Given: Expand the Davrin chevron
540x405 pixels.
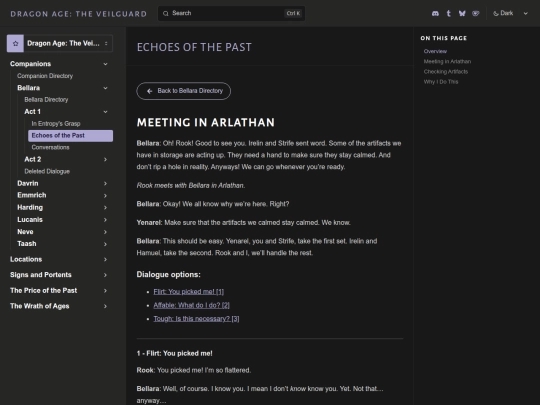Looking at the screenshot, I should click(105, 184).
